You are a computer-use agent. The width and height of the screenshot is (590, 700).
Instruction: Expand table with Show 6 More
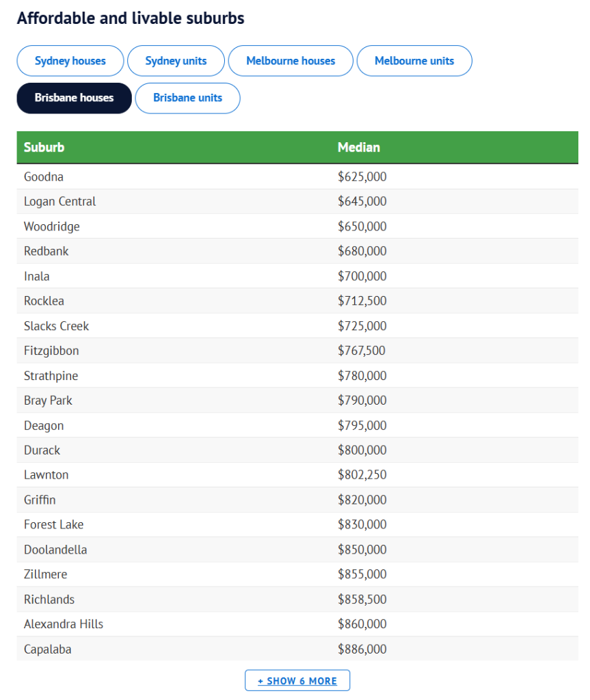point(297,680)
